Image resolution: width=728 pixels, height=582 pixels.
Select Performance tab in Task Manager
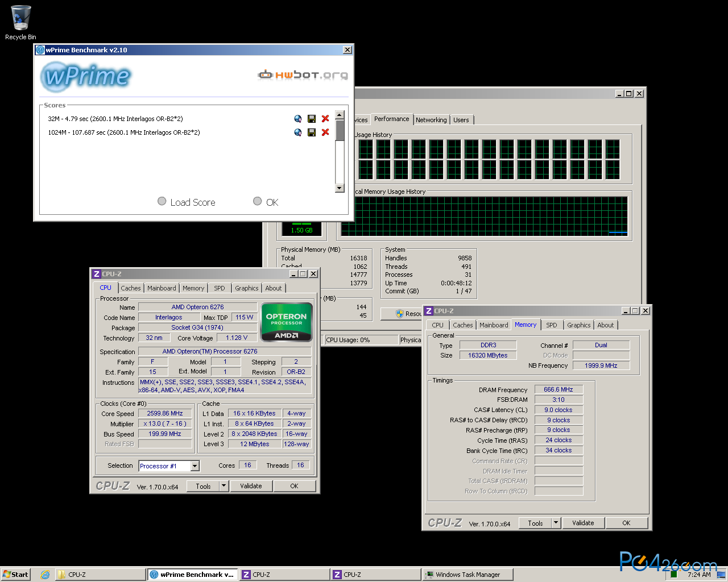392,119
